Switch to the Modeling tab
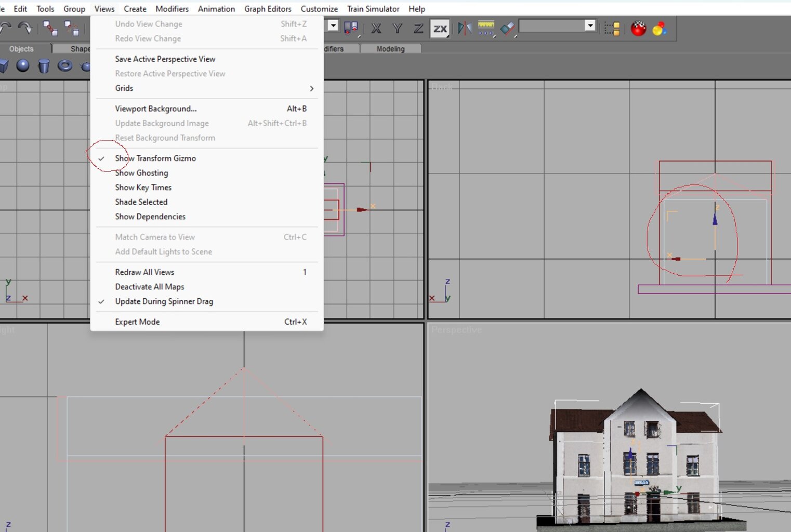Viewport: 791px width, 532px height. pos(391,49)
